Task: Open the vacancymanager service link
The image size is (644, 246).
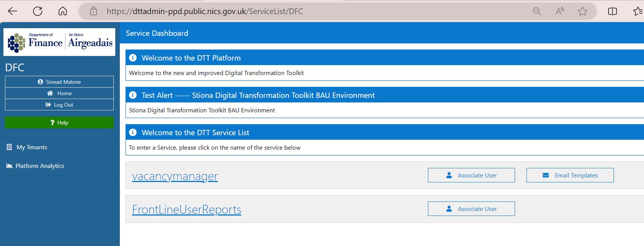Action: pos(175,176)
